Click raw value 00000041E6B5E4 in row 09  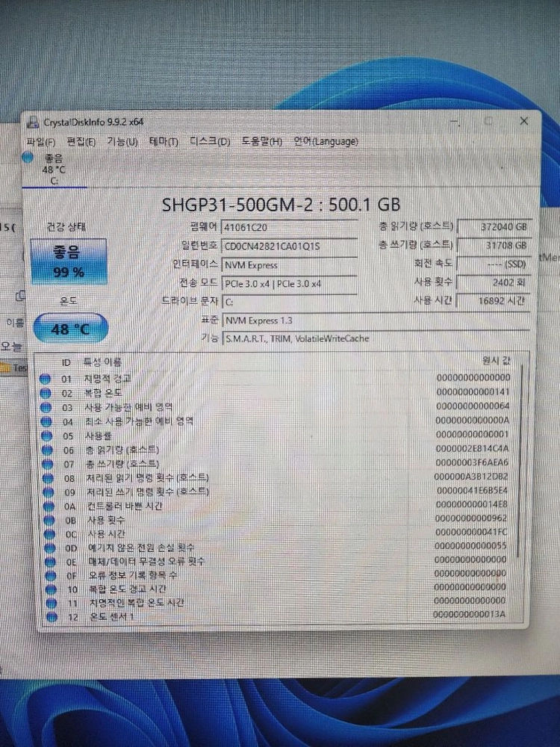coord(472,490)
